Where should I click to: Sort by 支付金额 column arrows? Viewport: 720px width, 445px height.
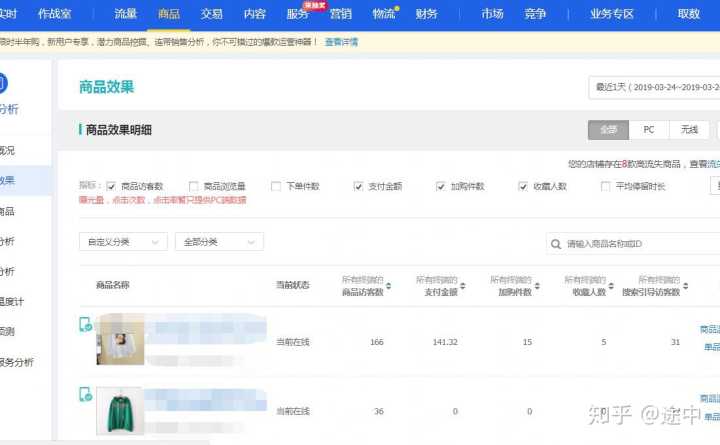463,286
